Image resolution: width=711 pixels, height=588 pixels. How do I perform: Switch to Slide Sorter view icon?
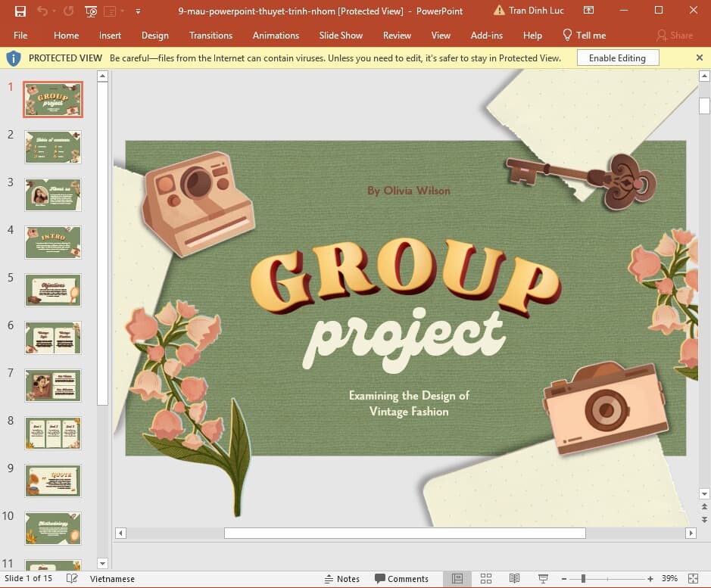click(486, 579)
